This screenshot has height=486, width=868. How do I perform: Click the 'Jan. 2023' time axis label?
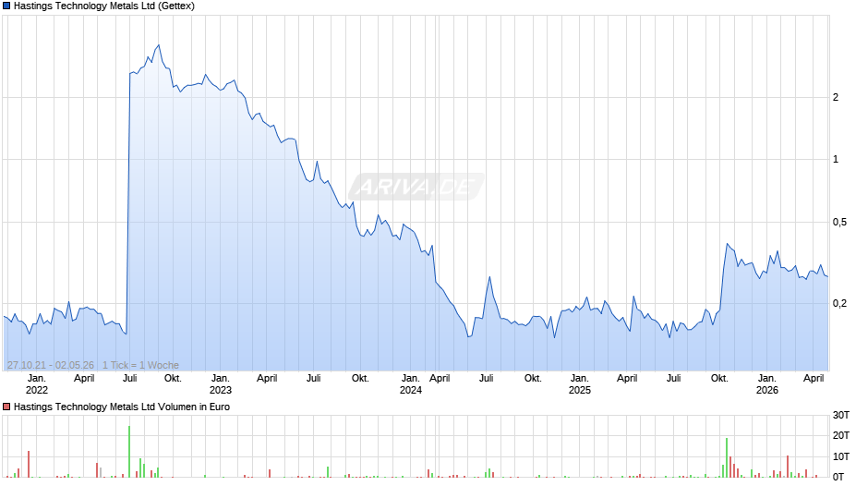pyautogui.click(x=221, y=384)
